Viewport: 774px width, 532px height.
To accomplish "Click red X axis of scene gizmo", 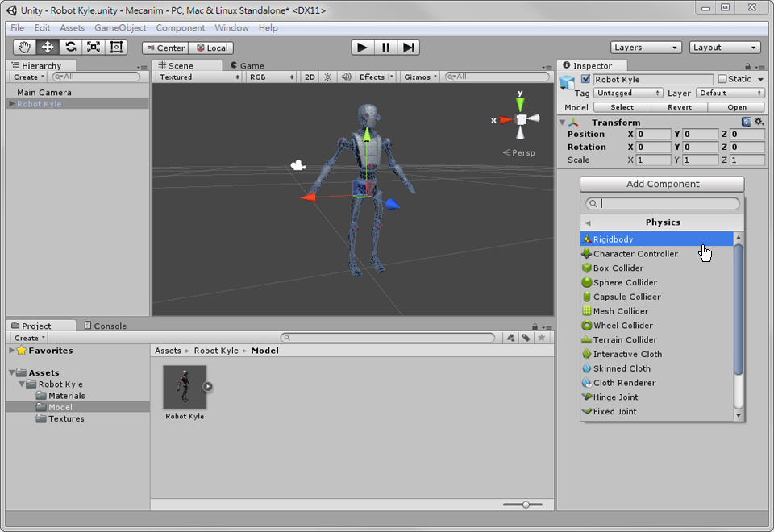I will tap(506, 120).
